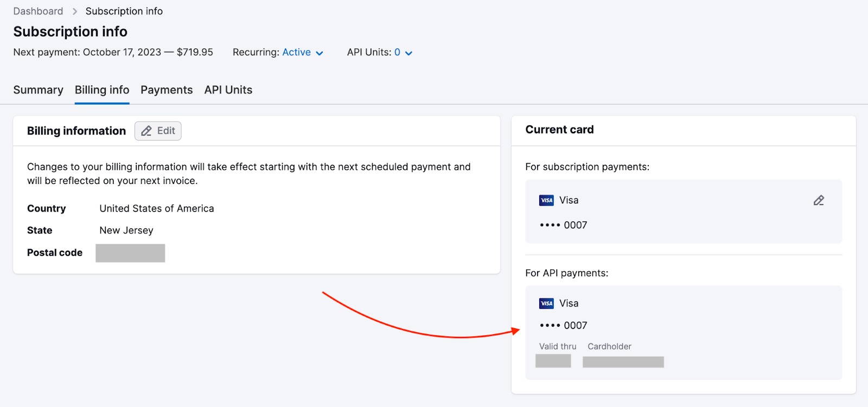Screen dimensions: 868x407
Task: Click the Valid thru label
Action: pyautogui.click(x=558, y=346)
